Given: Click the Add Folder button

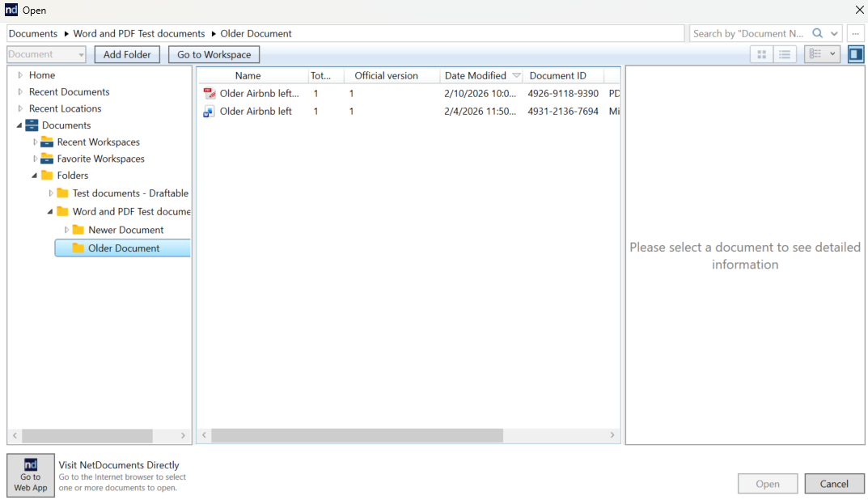Looking at the screenshot, I should [x=127, y=54].
